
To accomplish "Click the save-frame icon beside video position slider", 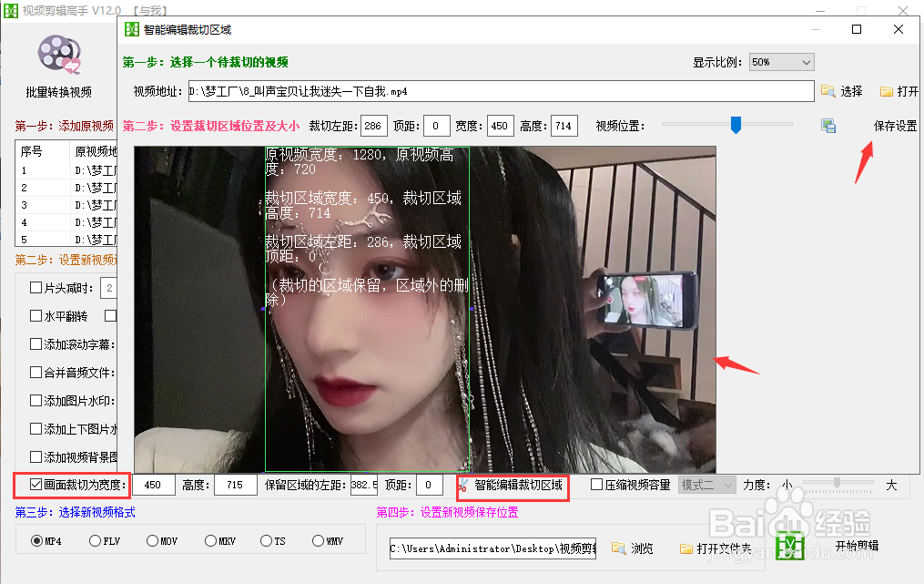I will point(828,126).
